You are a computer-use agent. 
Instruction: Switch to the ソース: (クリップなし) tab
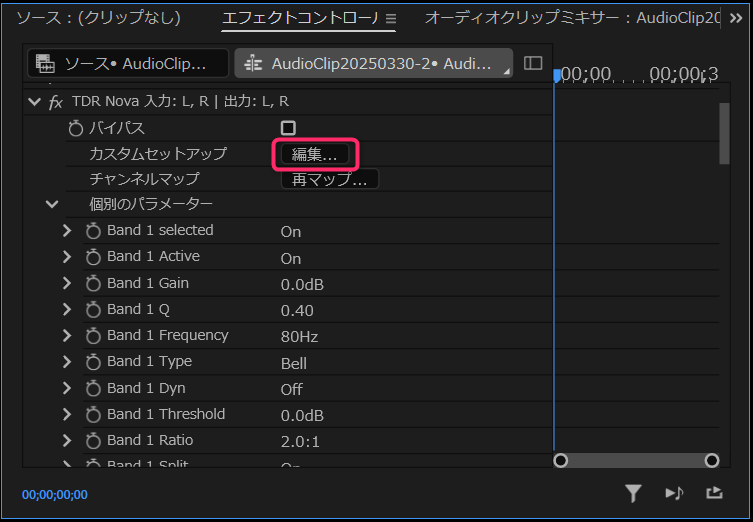coord(98,18)
